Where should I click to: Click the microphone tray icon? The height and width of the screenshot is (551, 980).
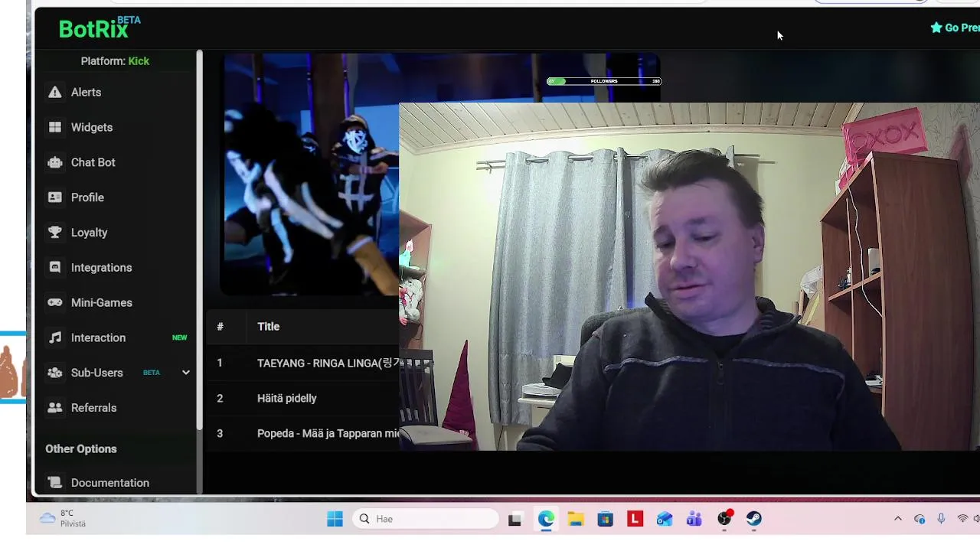pos(941,519)
